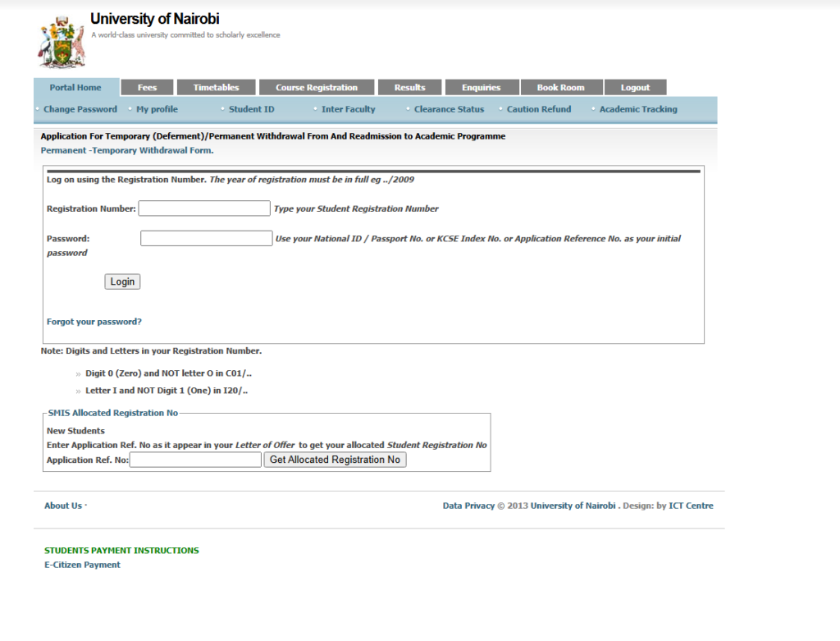Viewport: 840px width, 641px height.
Task: Select Student ID in the submenu
Action: click(x=252, y=109)
